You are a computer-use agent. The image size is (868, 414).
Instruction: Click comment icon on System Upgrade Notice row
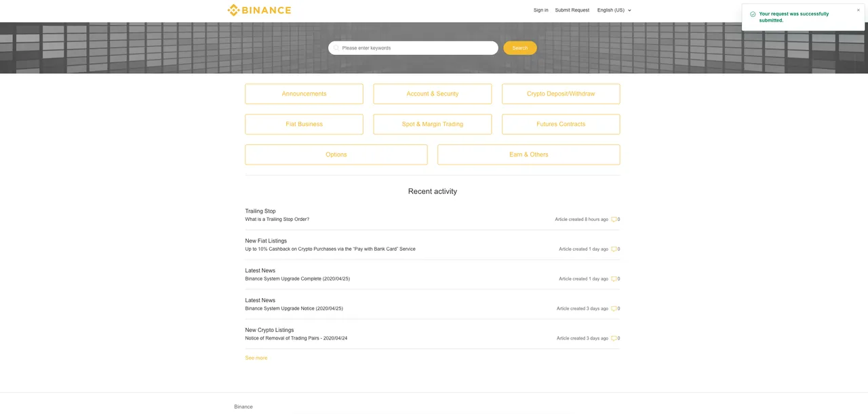[614, 309]
